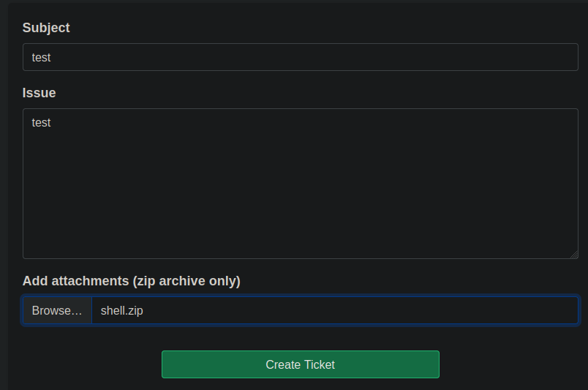This screenshot has width=588, height=390.
Task: Select the shell.zip attachment filename
Action: (x=121, y=310)
